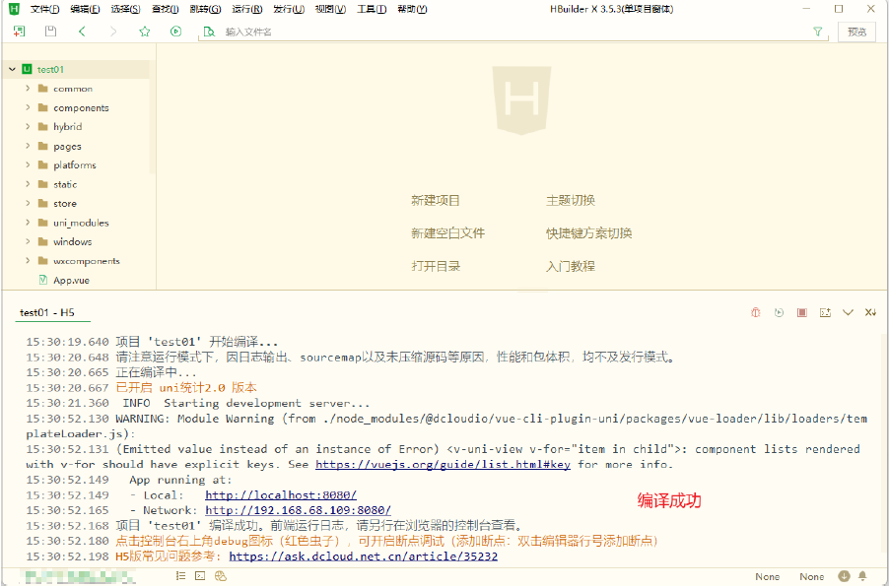
Task: Click the file search magnifier icon
Action: tap(209, 32)
